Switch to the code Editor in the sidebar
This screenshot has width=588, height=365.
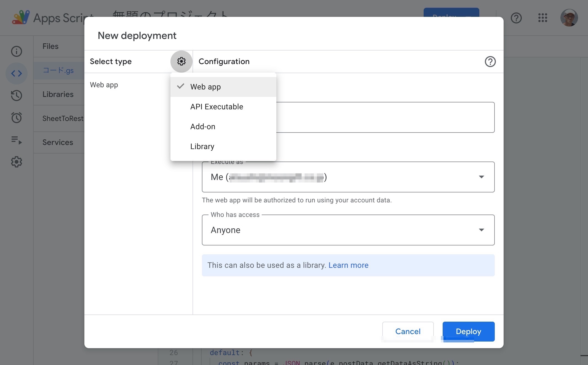17,73
